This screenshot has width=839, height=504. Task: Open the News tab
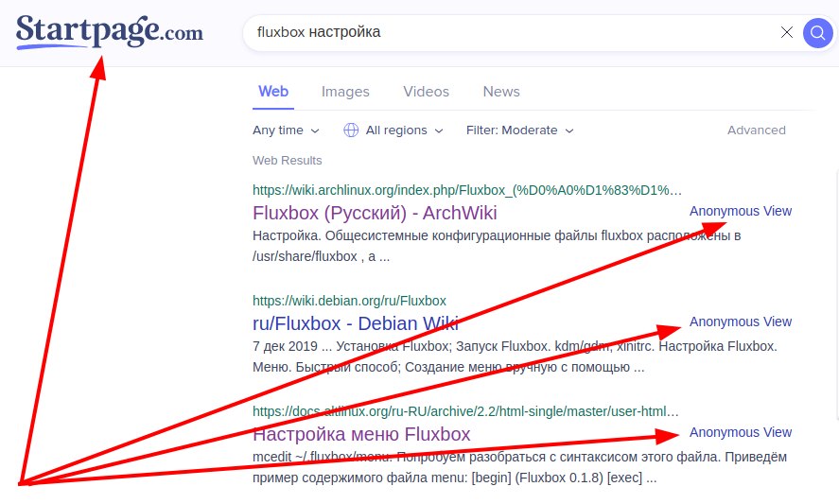(501, 92)
